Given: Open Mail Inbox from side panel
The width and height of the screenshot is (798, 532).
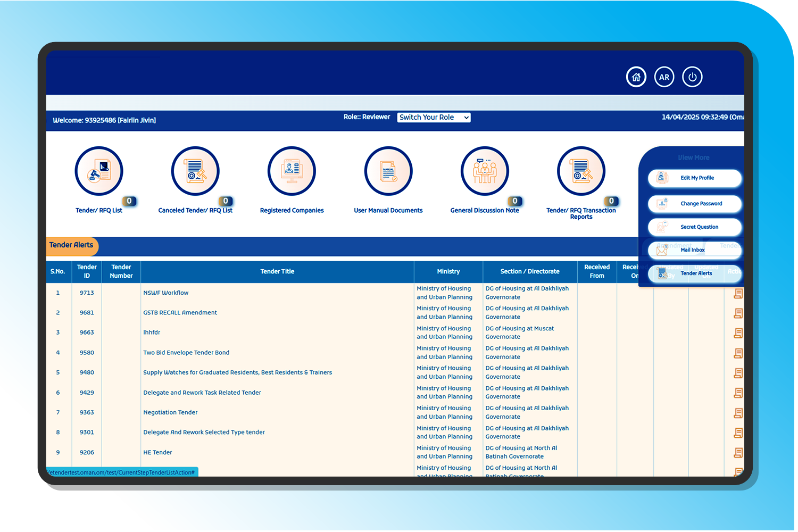Looking at the screenshot, I should click(x=694, y=250).
